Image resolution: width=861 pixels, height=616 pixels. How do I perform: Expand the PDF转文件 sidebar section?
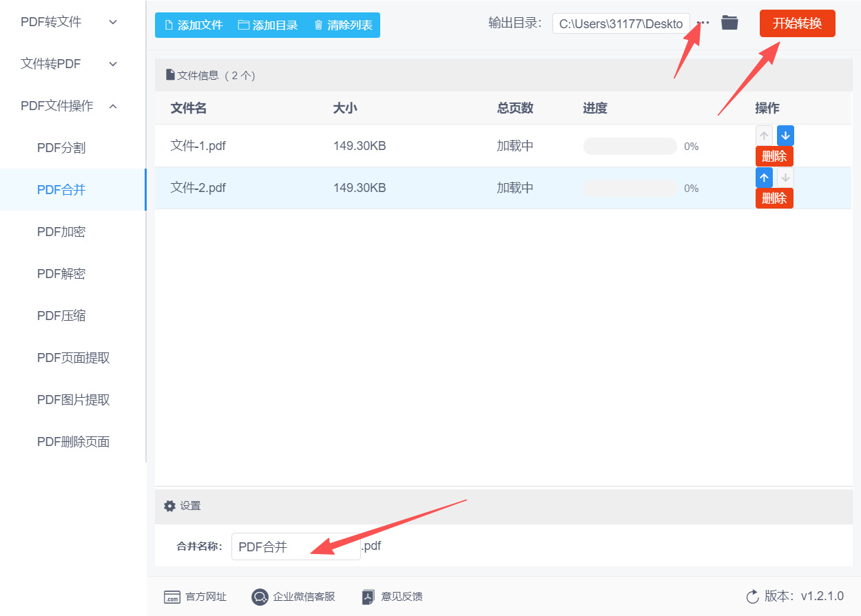point(73,22)
